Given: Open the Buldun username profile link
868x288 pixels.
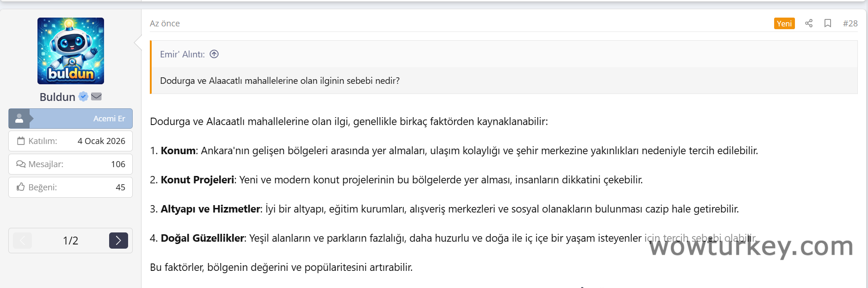Looking at the screenshot, I should point(57,97).
